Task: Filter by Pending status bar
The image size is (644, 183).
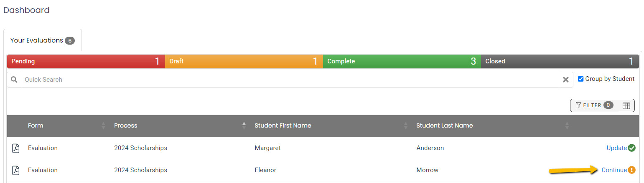Action: pyautogui.click(x=86, y=61)
